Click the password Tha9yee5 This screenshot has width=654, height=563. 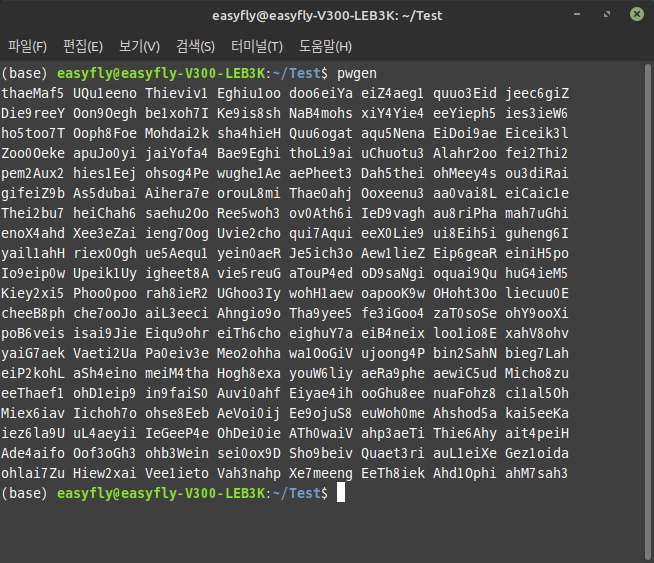point(321,314)
